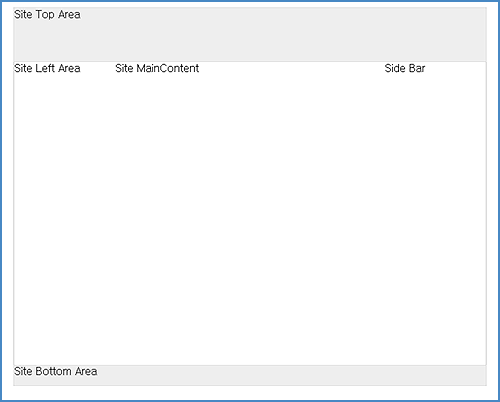Click white gap between MainContent and Side Bar
This screenshot has width=500, height=402.
click(292, 68)
